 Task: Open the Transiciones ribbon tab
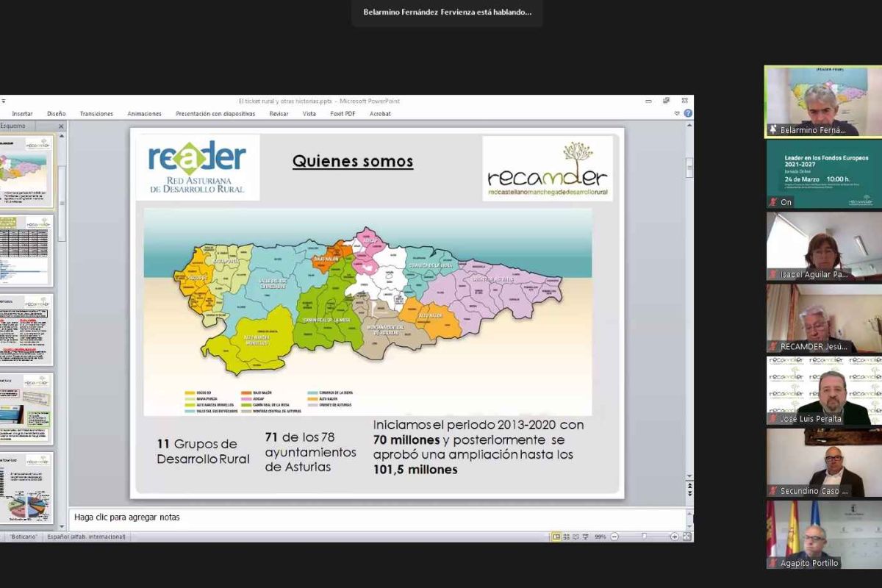(96, 114)
